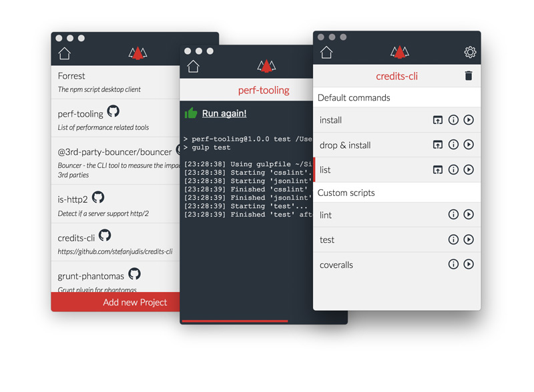Viewport: 534px width, 392px height.
Task: Click home icon in credits-cli window
Action: tap(326, 52)
